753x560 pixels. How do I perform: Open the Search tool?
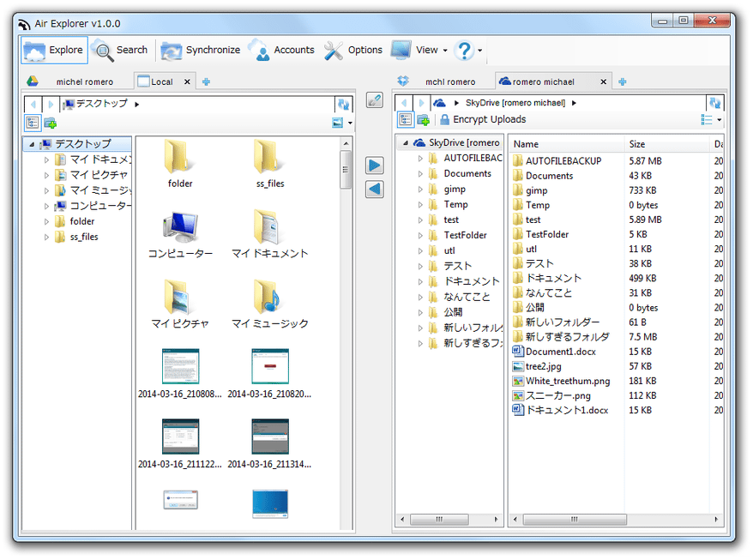tap(122, 50)
